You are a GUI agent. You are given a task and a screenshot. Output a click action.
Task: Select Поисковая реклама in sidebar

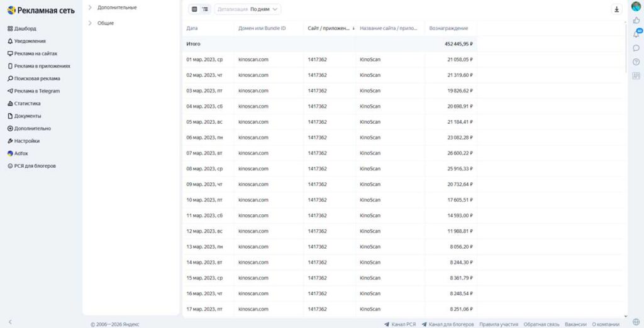34,79
